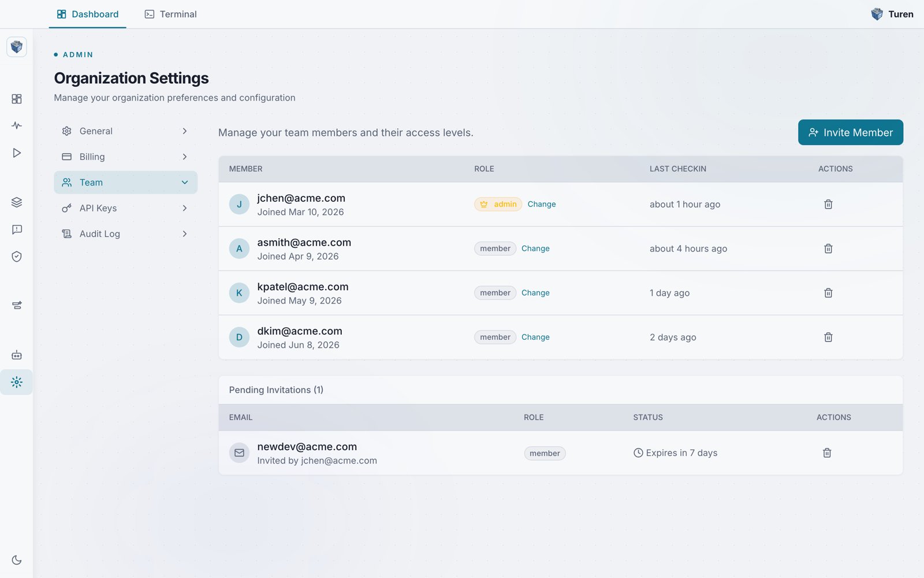924x578 pixels.
Task: Click the member badge for dkim@acme.com
Action: coord(495,337)
